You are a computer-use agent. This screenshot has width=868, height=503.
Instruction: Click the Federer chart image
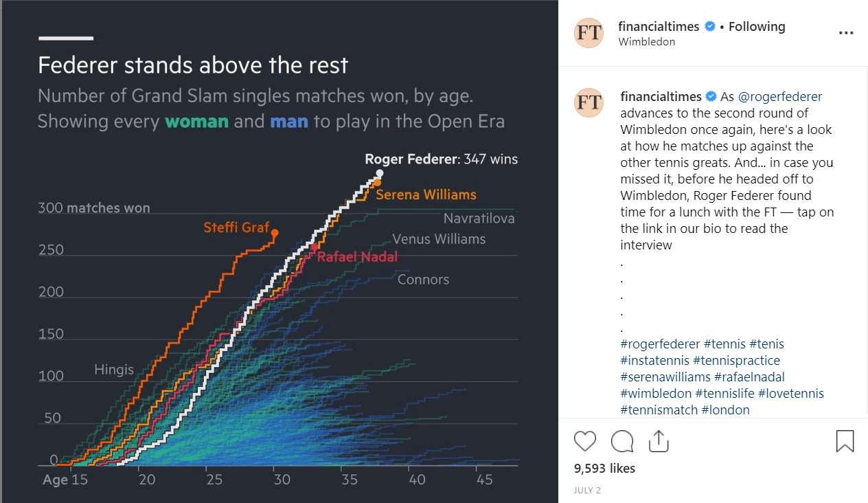click(x=278, y=252)
